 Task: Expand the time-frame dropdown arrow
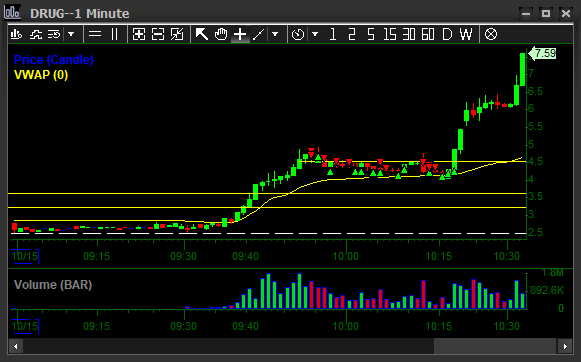coord(315,34)
